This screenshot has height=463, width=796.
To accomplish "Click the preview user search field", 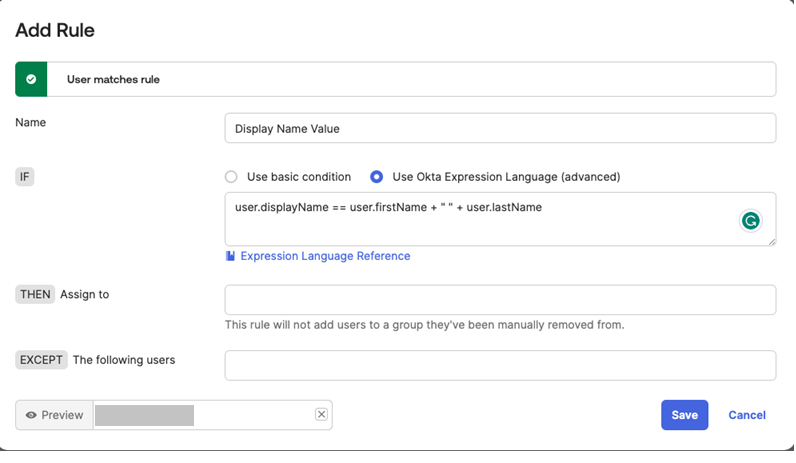I will click(203, 415).
